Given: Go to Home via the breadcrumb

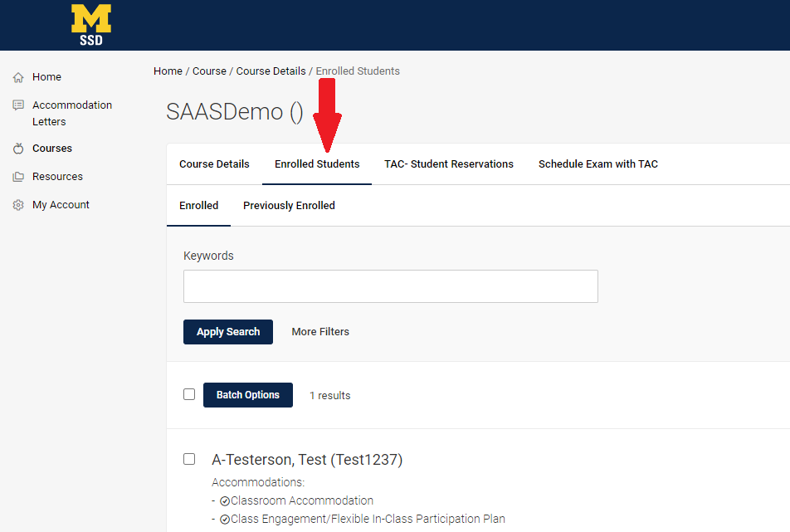Looking at the screenshot, I should click(168, 71).
